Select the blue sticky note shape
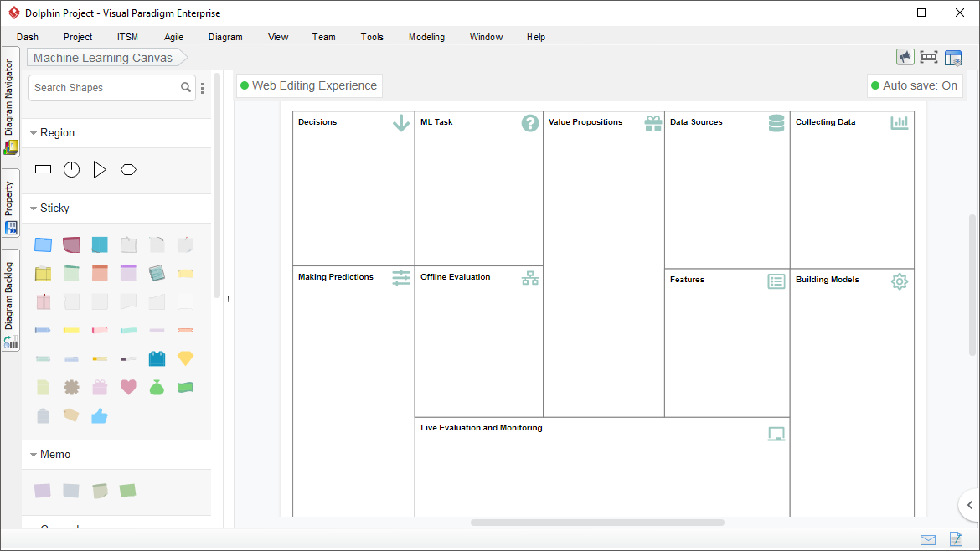This screenshot has height=551, width=980. (x=43, y=245)
